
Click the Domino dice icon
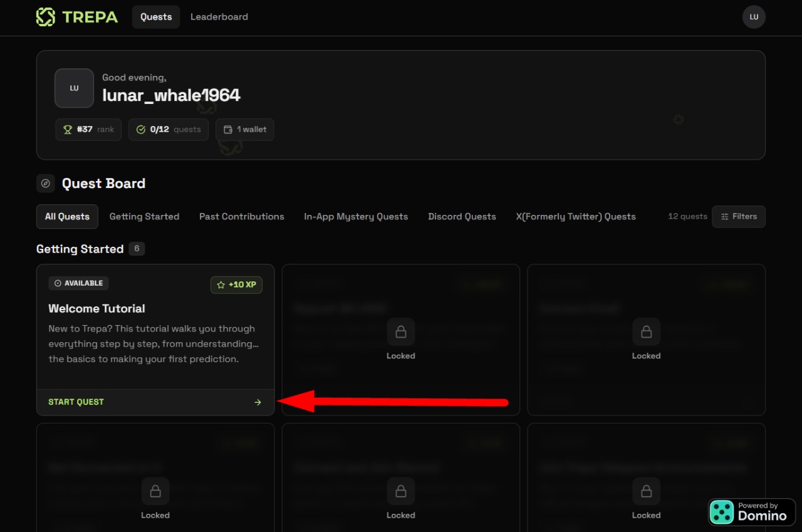pos(721,512)
